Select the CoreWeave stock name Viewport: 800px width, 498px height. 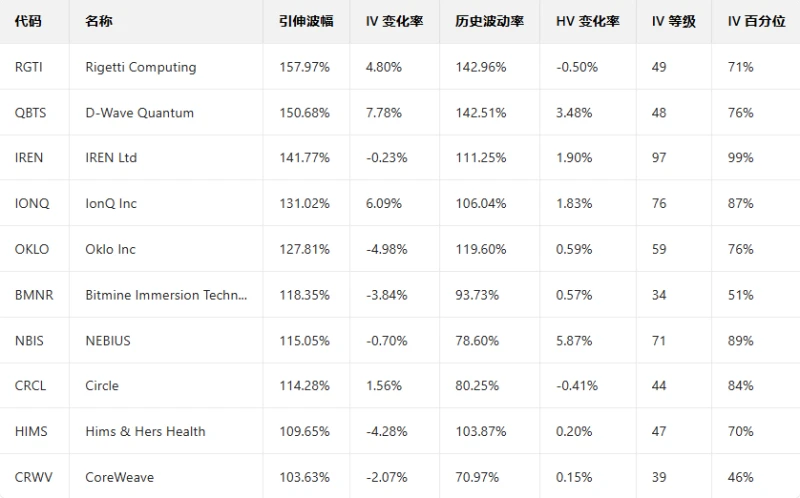[x=119, y=477]
